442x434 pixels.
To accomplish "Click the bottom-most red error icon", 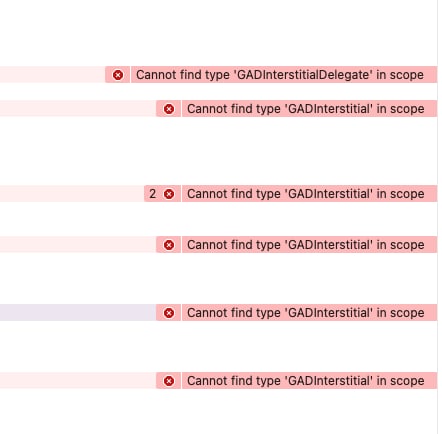I will pyautogui.click(x=169, y=381).
